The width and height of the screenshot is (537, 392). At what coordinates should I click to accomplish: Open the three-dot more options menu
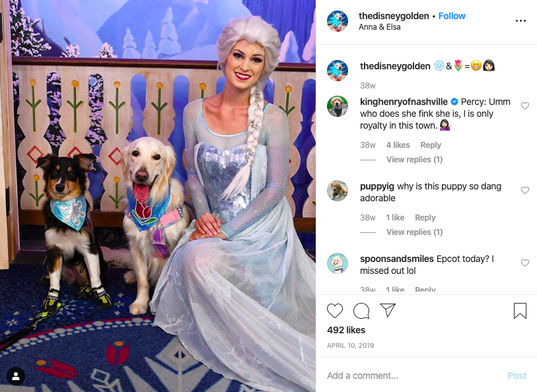click(x=520, y=21)
